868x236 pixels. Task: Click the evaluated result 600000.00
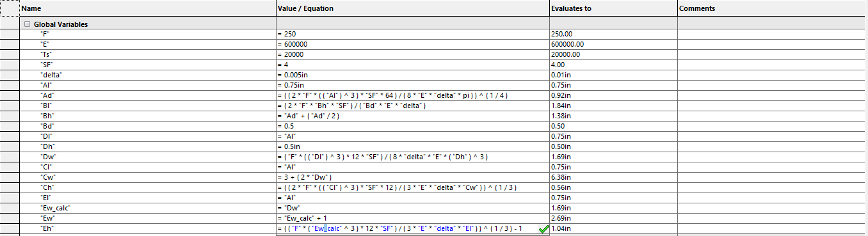(613, 44)
